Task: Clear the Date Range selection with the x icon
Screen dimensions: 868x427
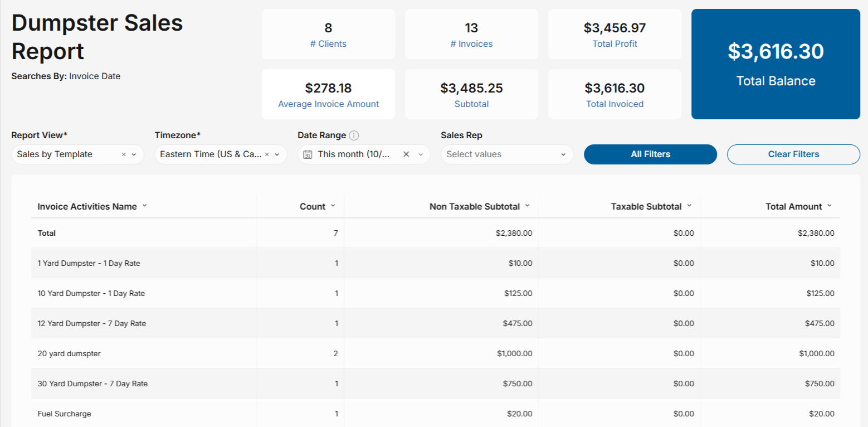Action: click(x=406, y=154)
